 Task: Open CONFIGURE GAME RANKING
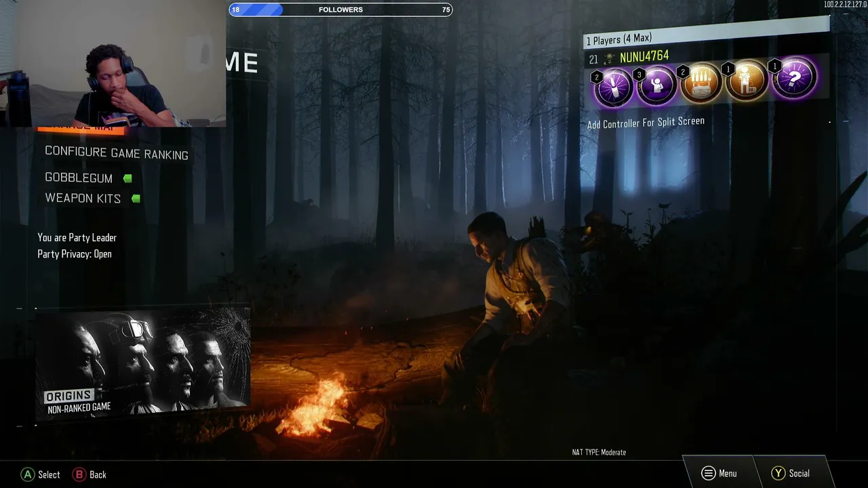pos(117,153)
